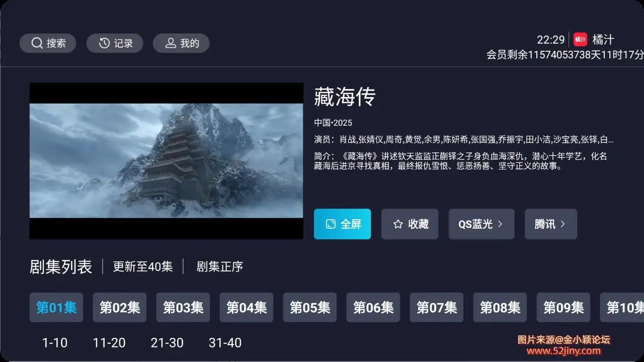Click the video preview thumbnail
Image resolution: width=644 pixels, height=362 pixels.
167,161
